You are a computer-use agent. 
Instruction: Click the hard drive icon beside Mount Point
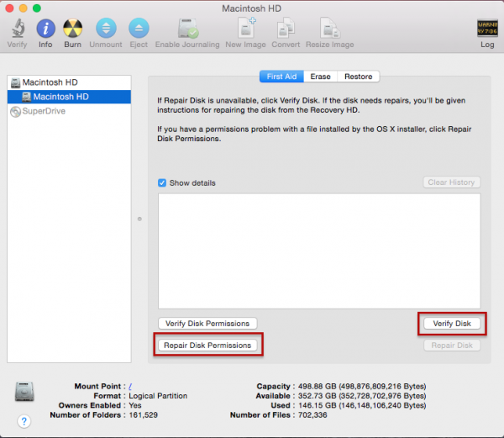(24, 392)
